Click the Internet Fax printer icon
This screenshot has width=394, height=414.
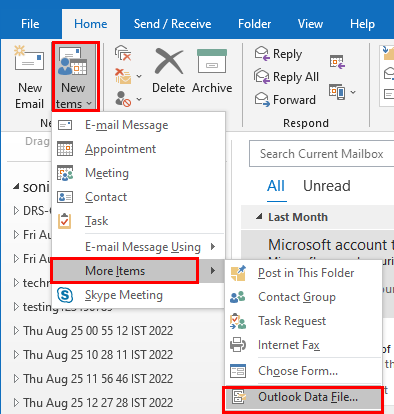[238, 345]
